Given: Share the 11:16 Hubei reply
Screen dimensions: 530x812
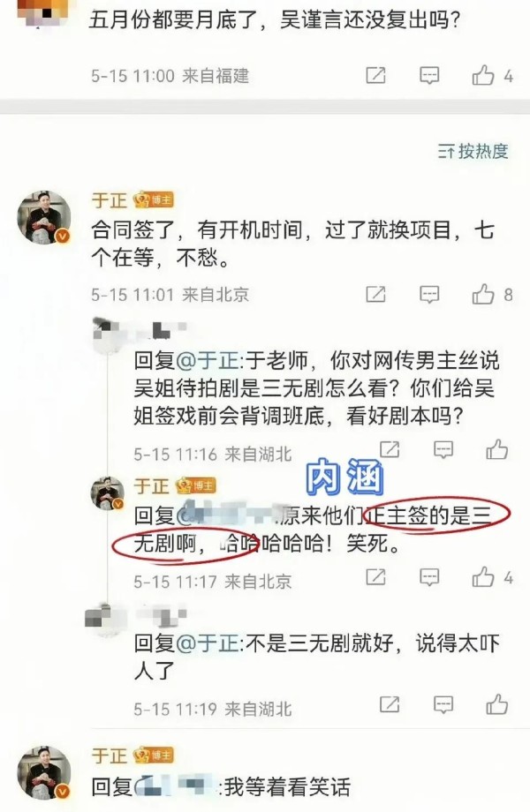Looking at the screenshot, I should (x=390, y=449).
